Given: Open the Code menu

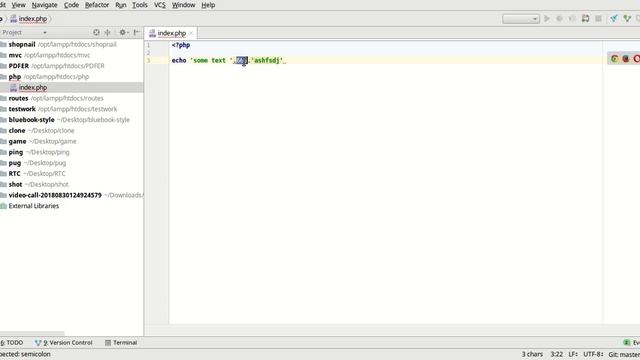Looking at the screenshot, I should [x=71, y=5].
